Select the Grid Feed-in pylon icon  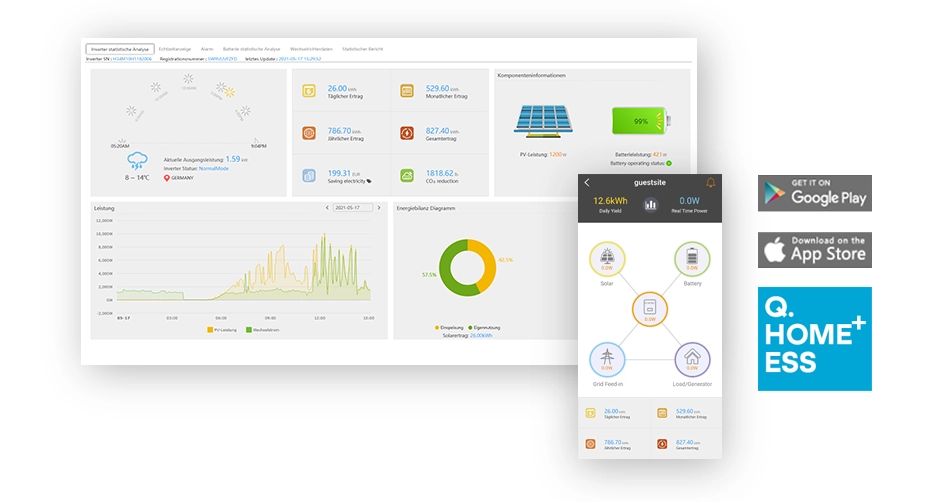tap(607, 360)
